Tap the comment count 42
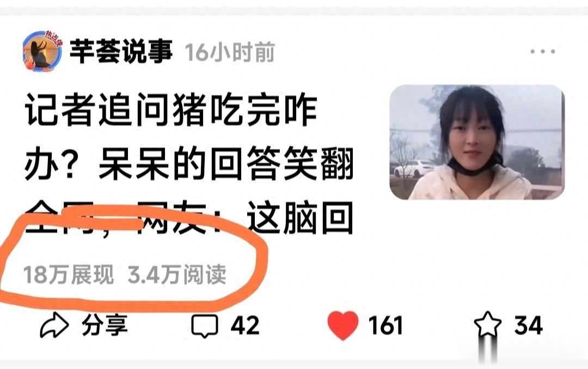The width and height of the screenshot is (588, 369). click(245, 325)
